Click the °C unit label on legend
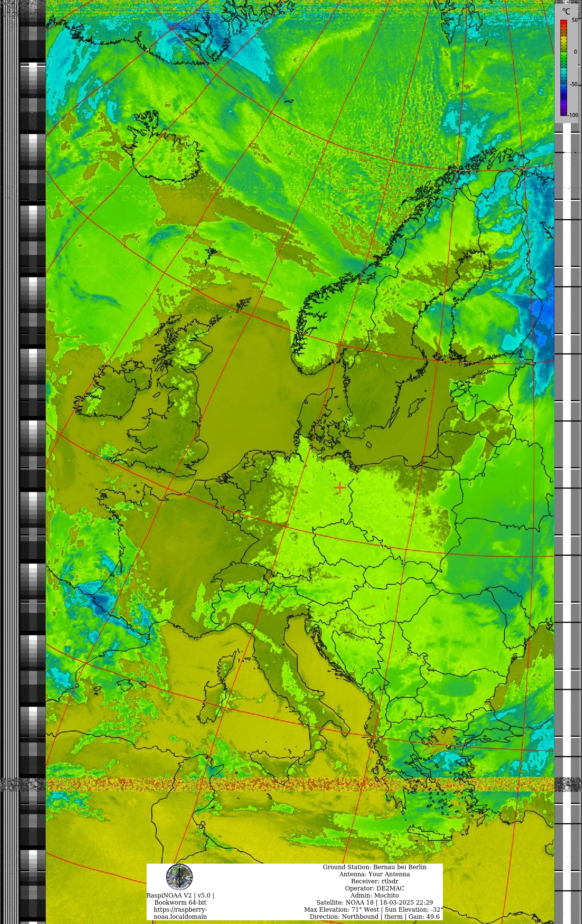The image size is (582, 924). point(566,12)
